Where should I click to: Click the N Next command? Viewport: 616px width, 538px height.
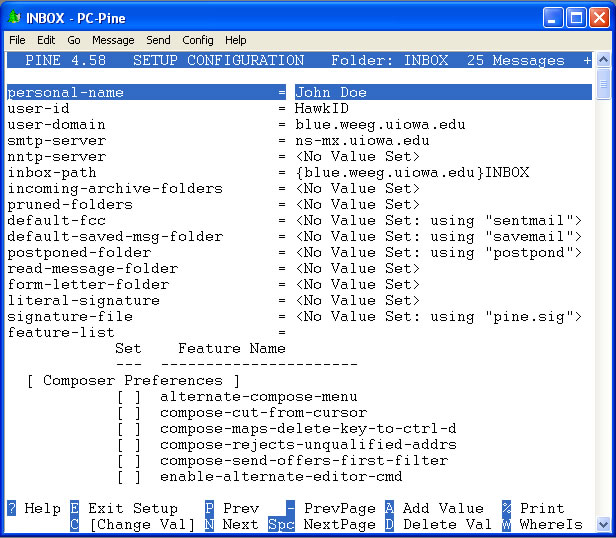click(x=232, y=525)
